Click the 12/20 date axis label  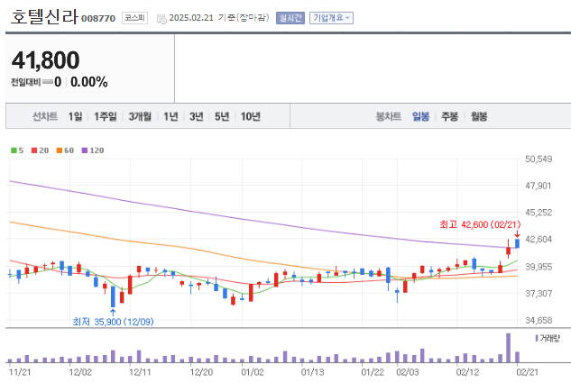pos(201,372)
